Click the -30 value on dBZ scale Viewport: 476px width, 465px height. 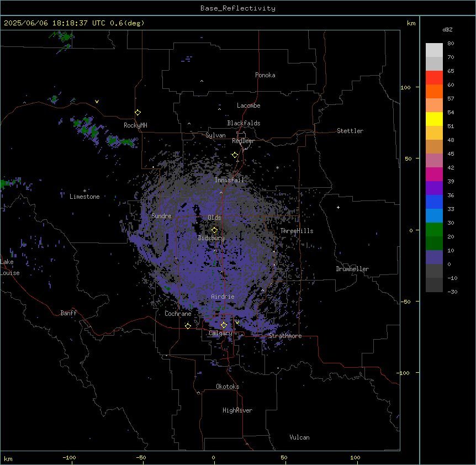452,292
